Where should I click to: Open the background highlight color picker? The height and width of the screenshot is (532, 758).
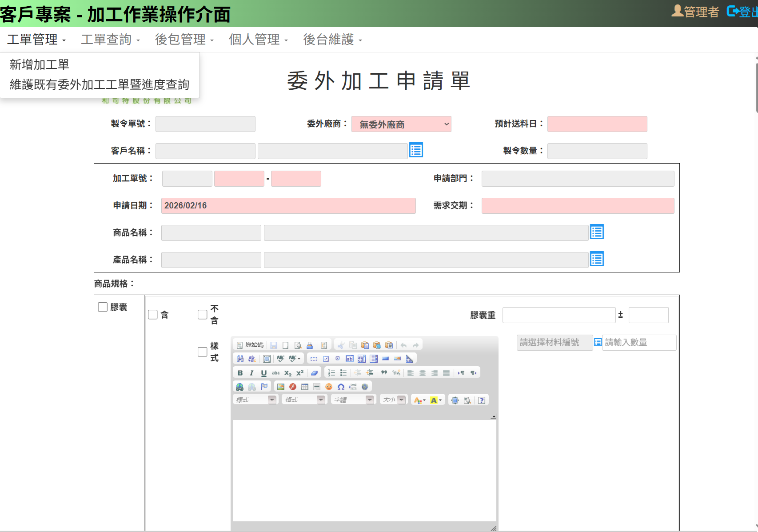[x=436, y=400]
